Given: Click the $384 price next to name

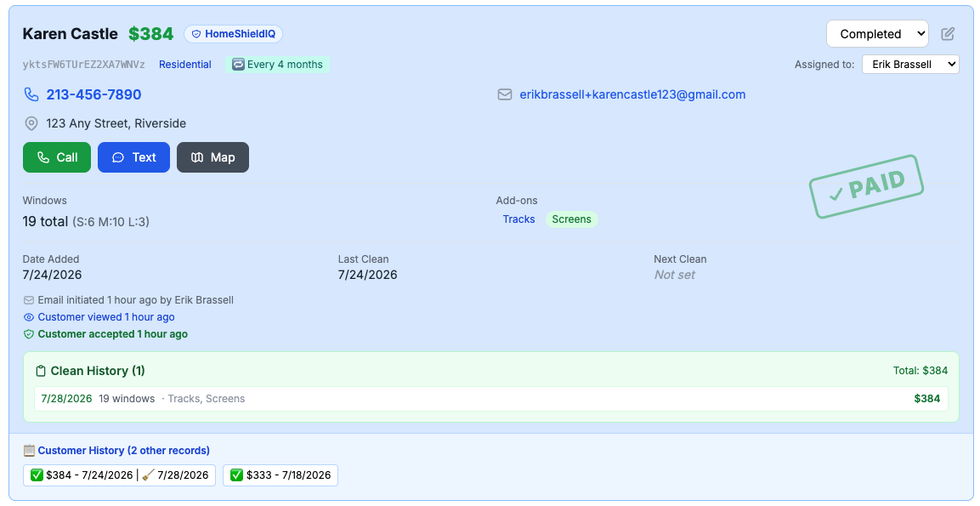Looking at the screenshot, I should pyautogui.click(x=150, y=34).
